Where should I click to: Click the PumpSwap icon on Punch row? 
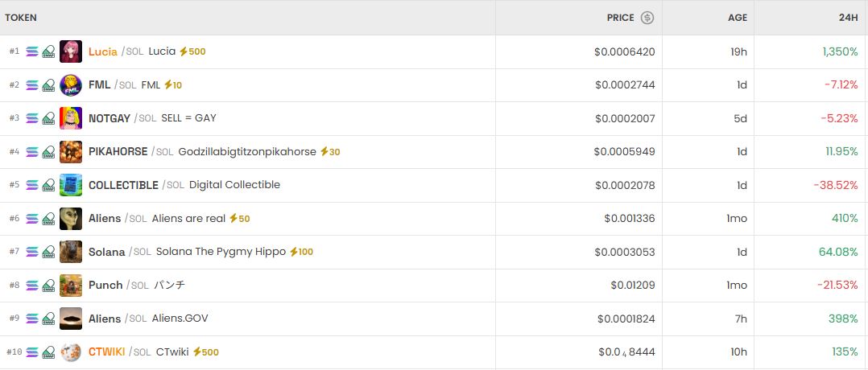(x=48, y=286)
